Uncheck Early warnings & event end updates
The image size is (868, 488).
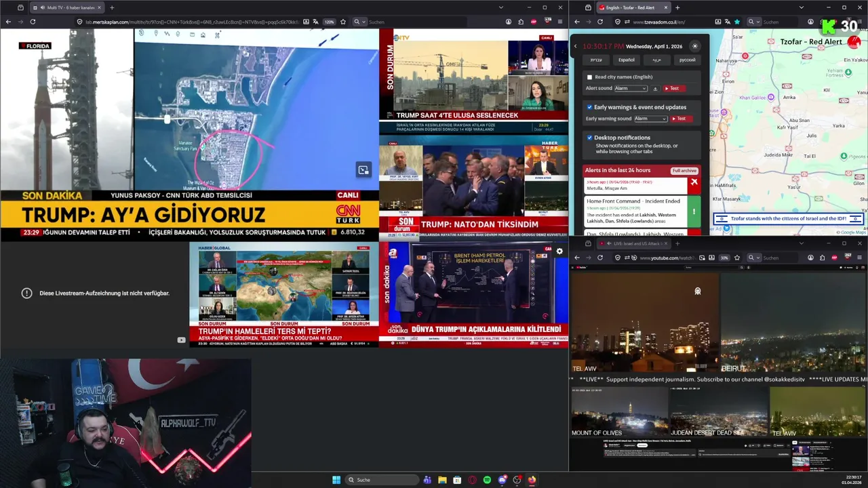click(x=589, y=107)
